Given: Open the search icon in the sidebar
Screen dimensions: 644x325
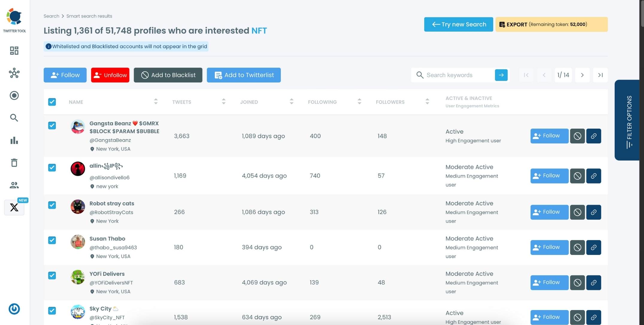Looking at the screenshot, I should [x=14, y=118].
